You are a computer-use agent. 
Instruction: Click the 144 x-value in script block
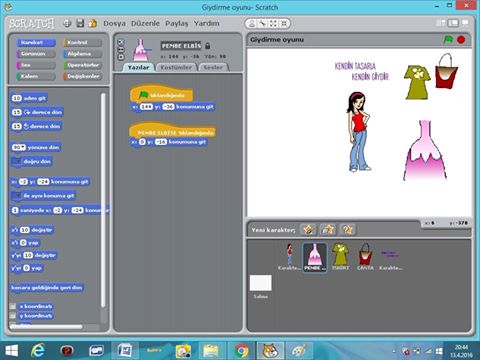click(x=146, y=107)
